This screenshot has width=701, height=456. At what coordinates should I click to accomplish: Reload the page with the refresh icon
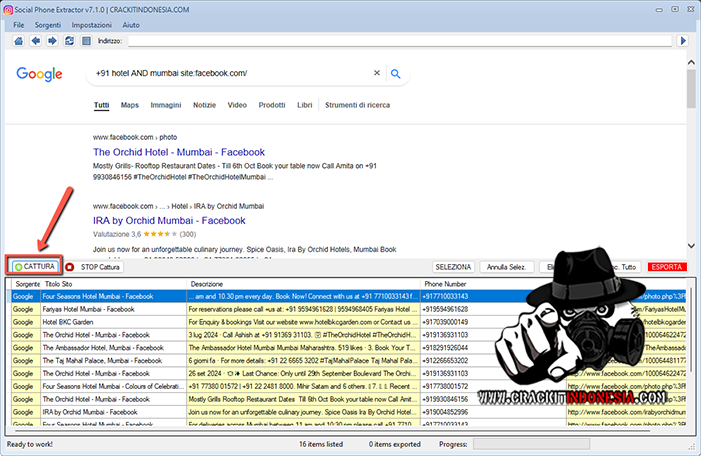68,41
